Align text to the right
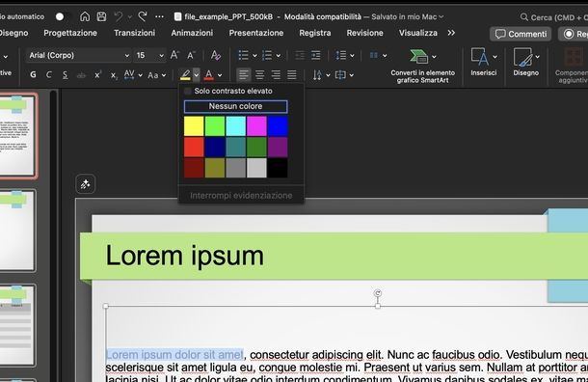The height and width of the screenshot is (382, 588). 276,74
